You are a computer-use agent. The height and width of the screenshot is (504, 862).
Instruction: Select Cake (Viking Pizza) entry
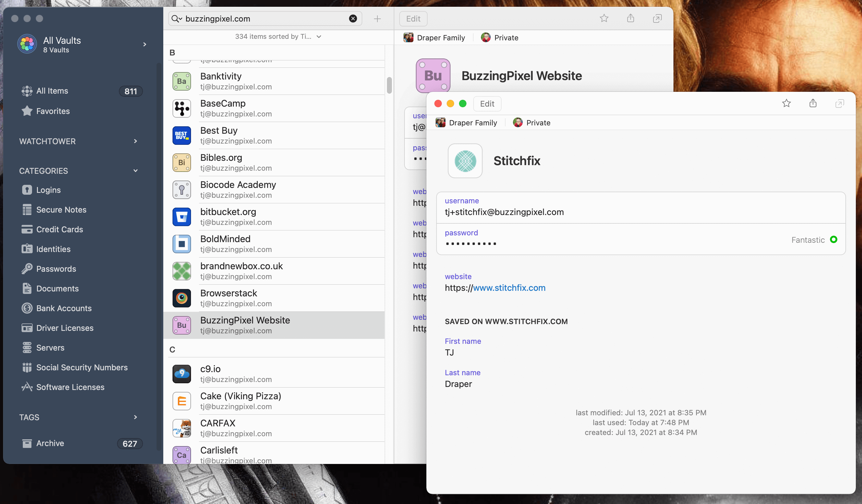(274, 401)
